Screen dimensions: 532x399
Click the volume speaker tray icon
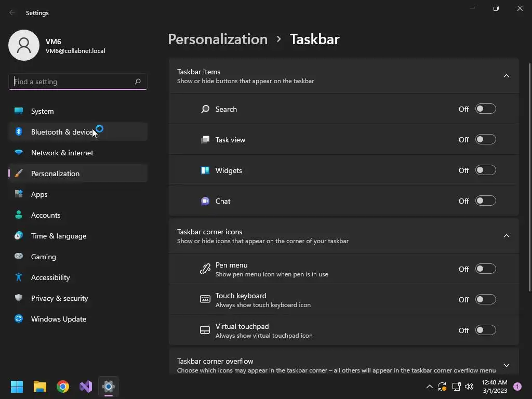469,387
